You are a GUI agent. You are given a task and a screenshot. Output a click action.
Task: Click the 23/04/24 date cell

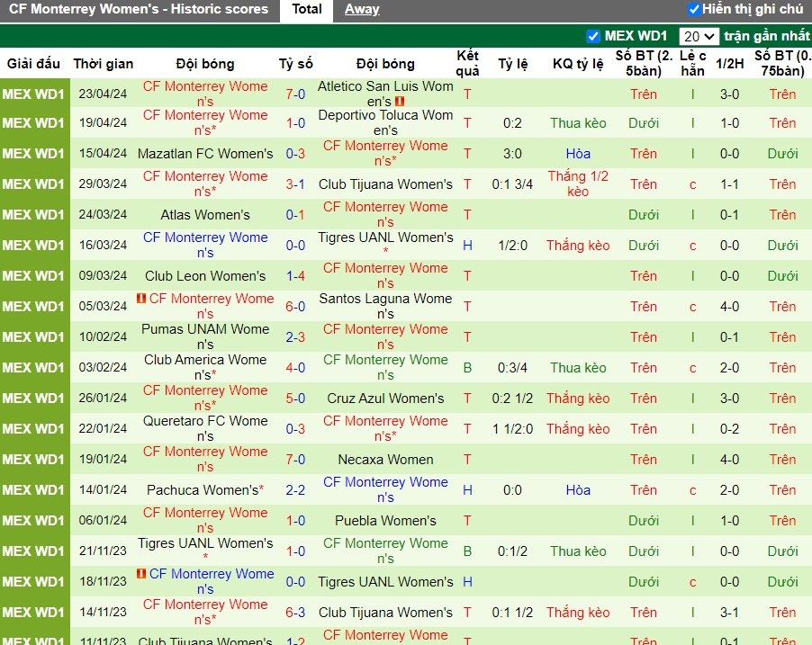tap(103, 94)
